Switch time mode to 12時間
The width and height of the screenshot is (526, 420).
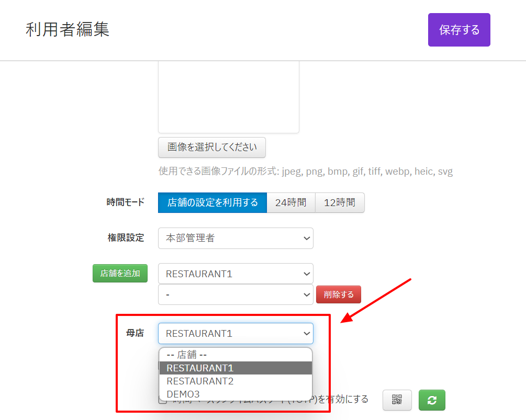pos(340,203)
